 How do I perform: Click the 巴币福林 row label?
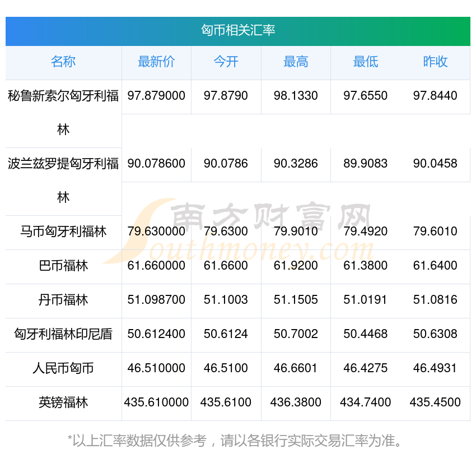63,266
